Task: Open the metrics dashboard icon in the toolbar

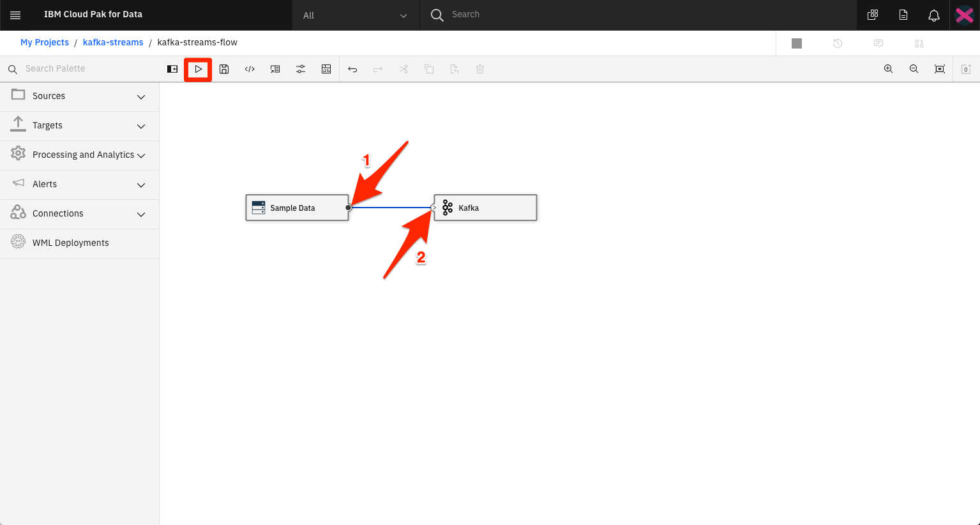Action: [x=326, y=69]
